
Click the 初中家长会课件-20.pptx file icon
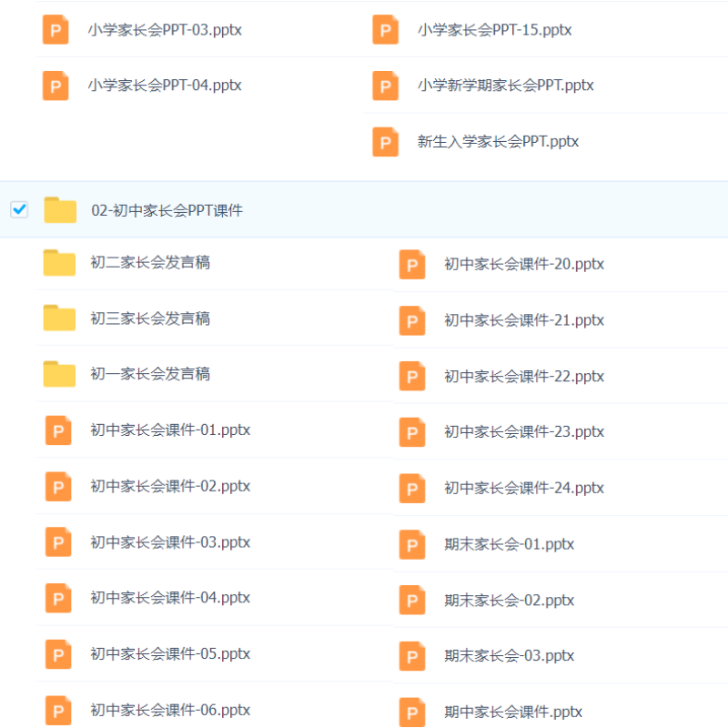point(412,265)
